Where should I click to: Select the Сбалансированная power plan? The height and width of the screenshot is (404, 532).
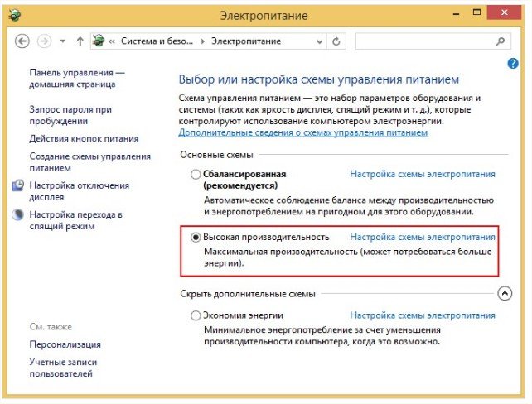[196, 175]
